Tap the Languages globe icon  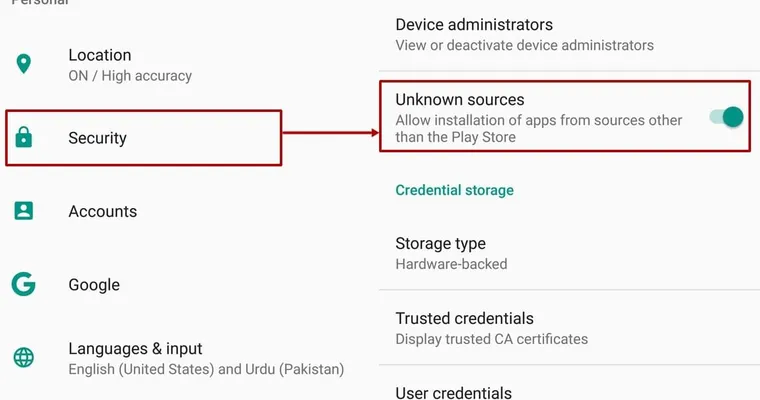23,358
